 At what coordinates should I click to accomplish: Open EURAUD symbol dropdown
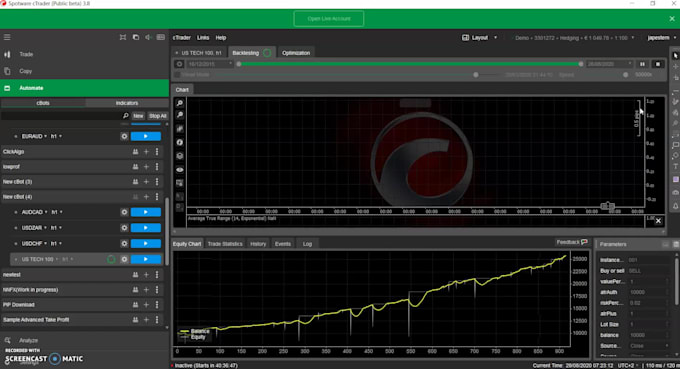pyautogui.click(x=34, y=136)
